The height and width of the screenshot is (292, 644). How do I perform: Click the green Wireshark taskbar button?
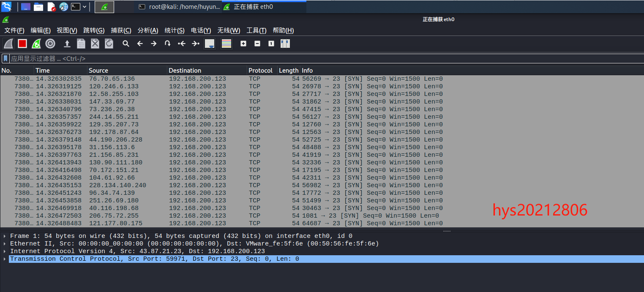click(x=104, y=7)
